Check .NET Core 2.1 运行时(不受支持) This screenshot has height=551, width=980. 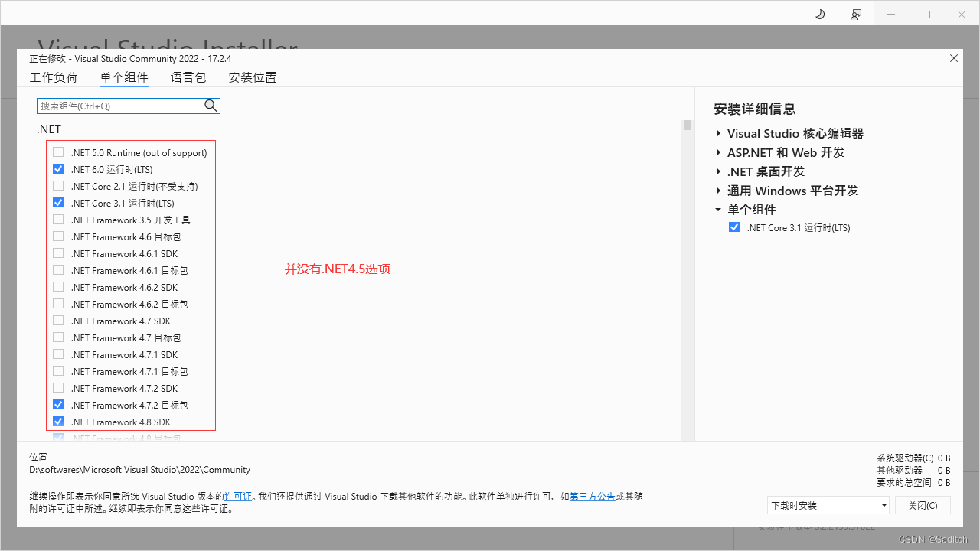(58, 186)
